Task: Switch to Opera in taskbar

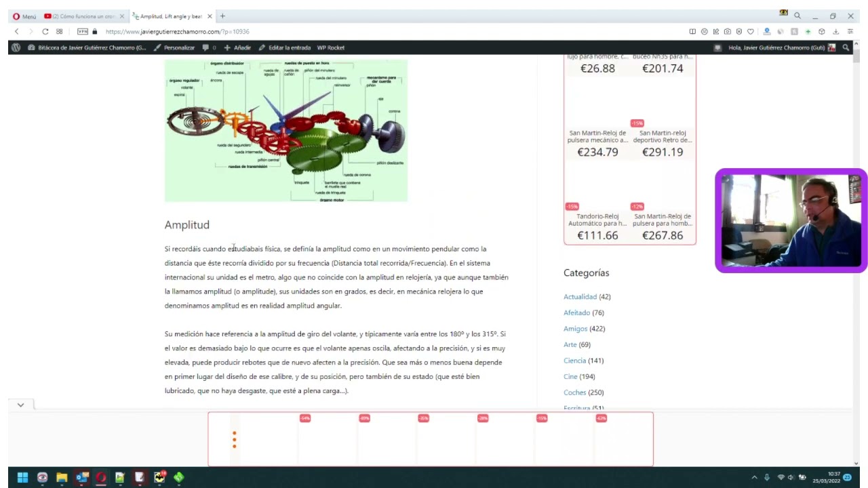Action: pos(101,477)
